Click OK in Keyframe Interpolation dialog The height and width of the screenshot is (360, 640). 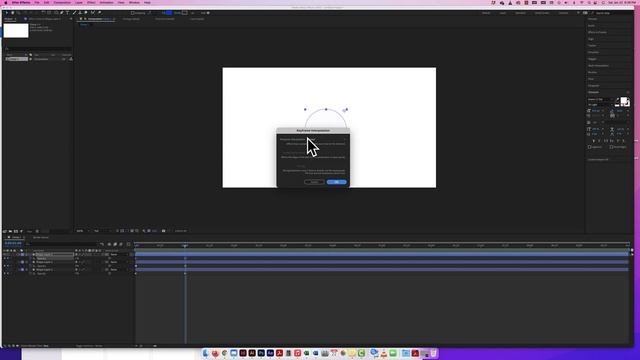337,182
